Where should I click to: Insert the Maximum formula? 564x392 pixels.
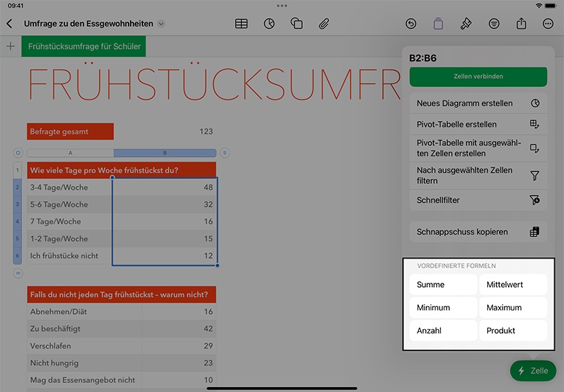point(514,308)
